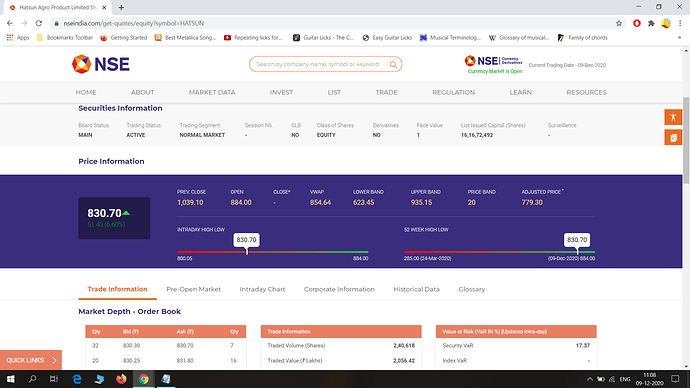
Task: Open the INVEST menu
Action: point(281,92)
